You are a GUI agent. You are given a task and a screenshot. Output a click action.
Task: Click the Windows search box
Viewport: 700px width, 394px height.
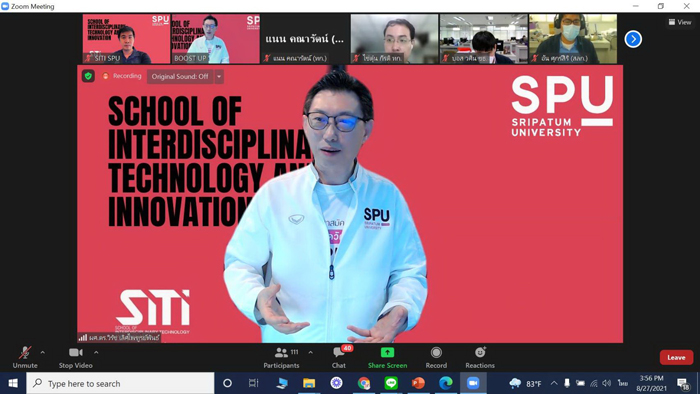(x=121, y=383)
